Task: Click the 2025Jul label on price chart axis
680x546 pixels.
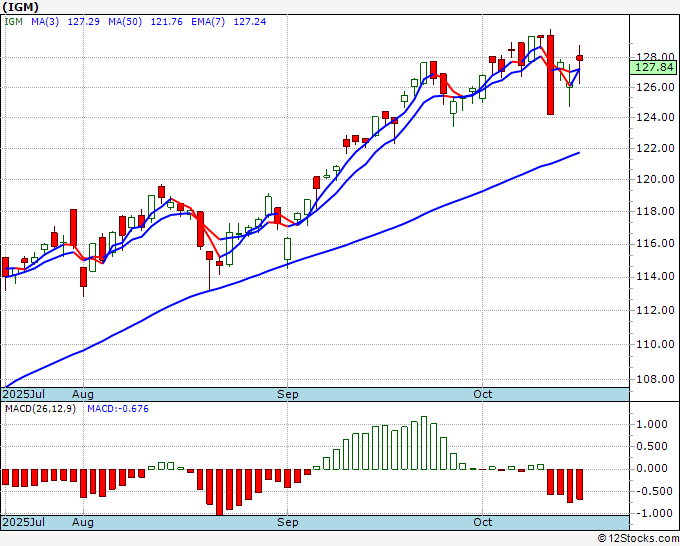Action: click(24, 394)
